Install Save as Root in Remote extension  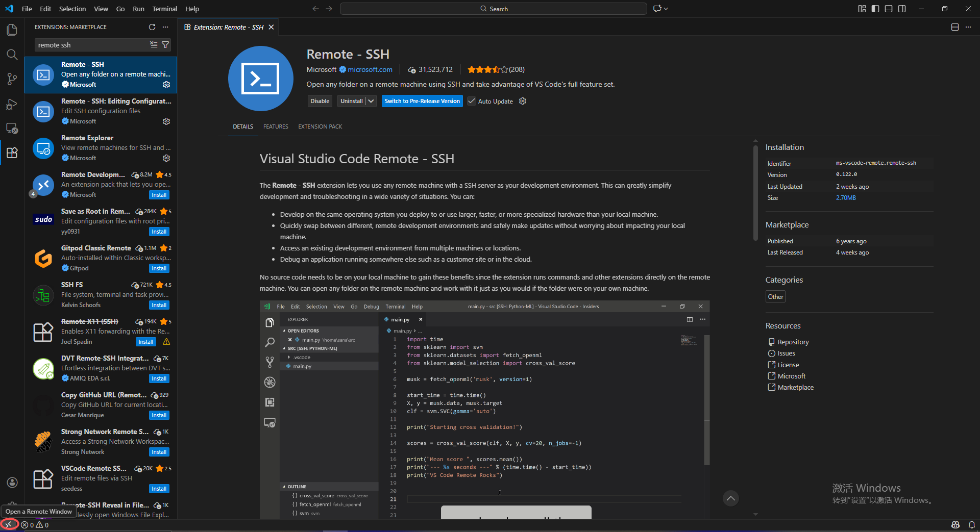(159, 232)
